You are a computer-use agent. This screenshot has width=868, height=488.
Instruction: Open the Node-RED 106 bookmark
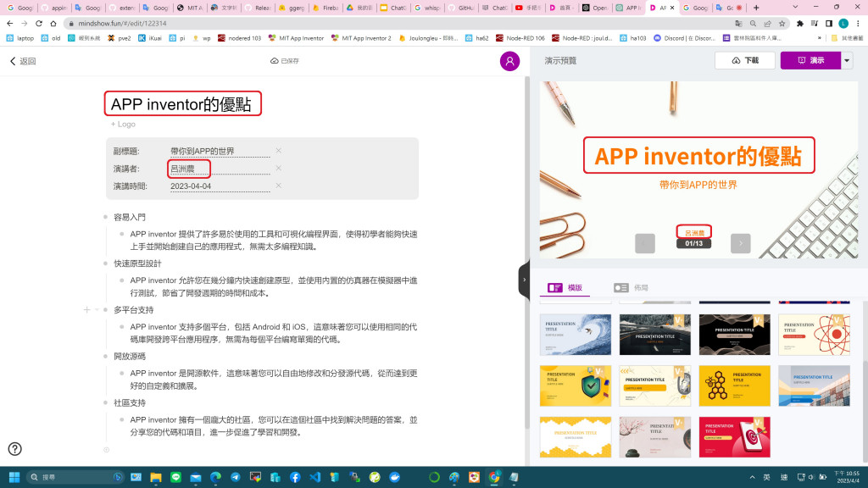[520, 38]
